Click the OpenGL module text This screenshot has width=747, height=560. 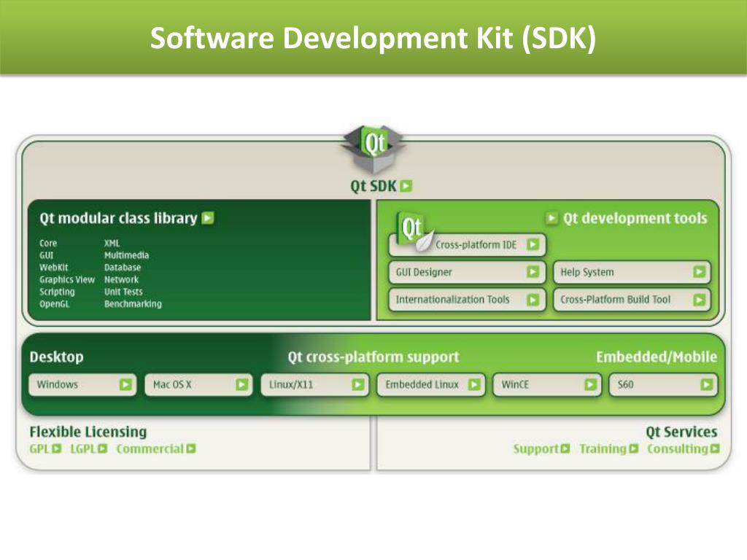click(54, 304)
